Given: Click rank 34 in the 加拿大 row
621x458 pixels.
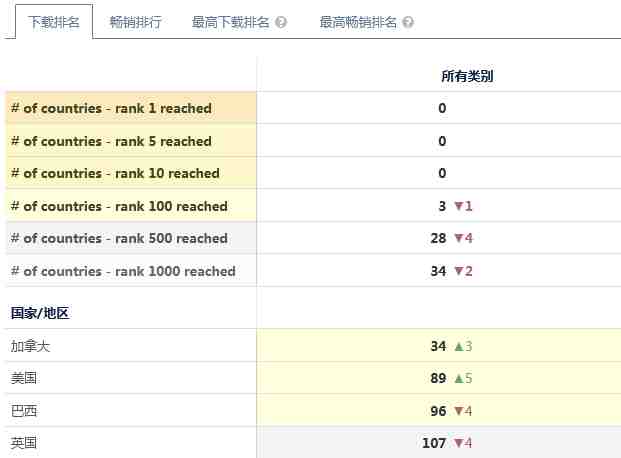Looking at the screenshot, I should pyautogui.click(x=438, y=346).
